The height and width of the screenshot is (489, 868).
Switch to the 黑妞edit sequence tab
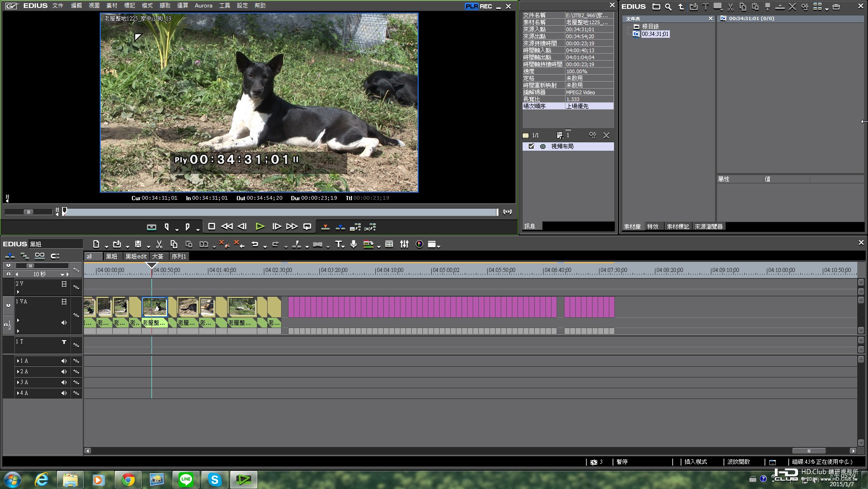coord(136,256)
